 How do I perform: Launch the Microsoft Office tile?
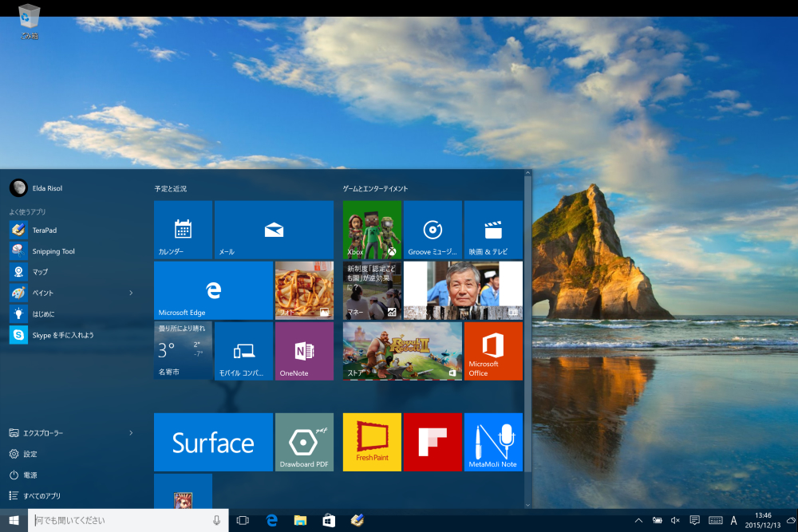pyautogui.click(x=493, y=351)
